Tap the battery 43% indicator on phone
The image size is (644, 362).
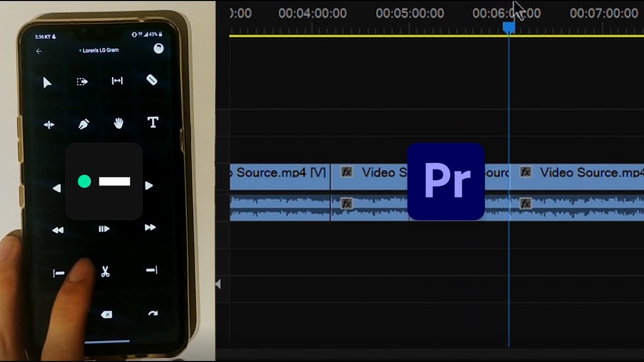pos(153,35)
